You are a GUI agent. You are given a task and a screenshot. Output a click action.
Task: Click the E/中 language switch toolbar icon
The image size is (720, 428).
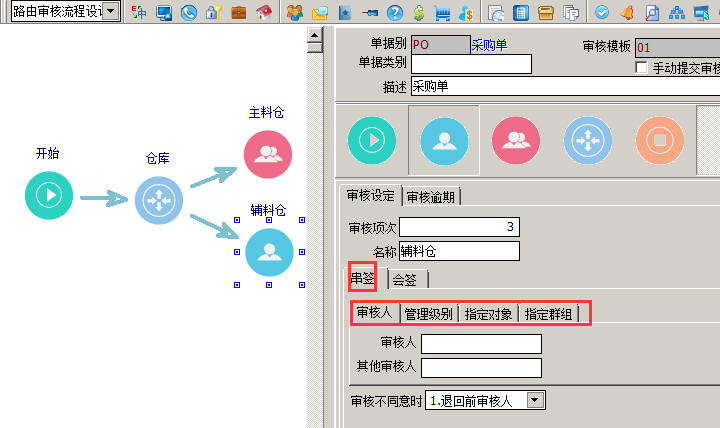click(139, 12)
